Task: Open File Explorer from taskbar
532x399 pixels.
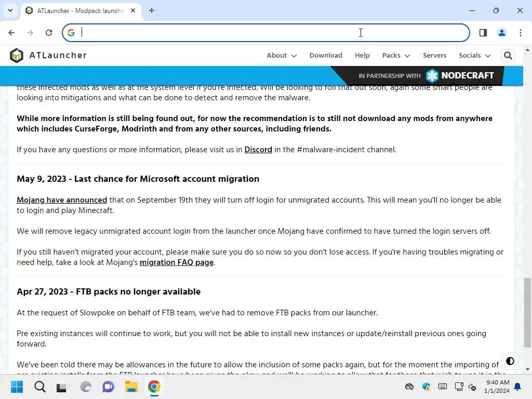Action: (131, 387)
